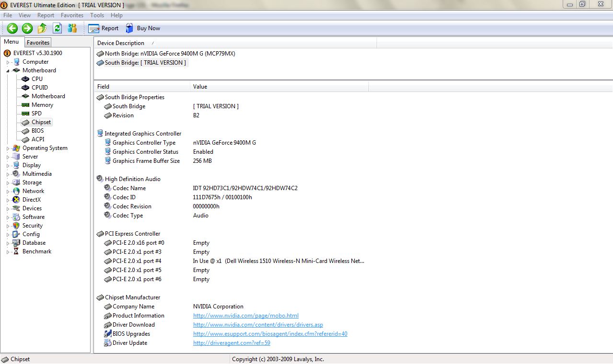Click the Database icon in the tree
This screenshot has height=364, width=613.
point(16,243)
